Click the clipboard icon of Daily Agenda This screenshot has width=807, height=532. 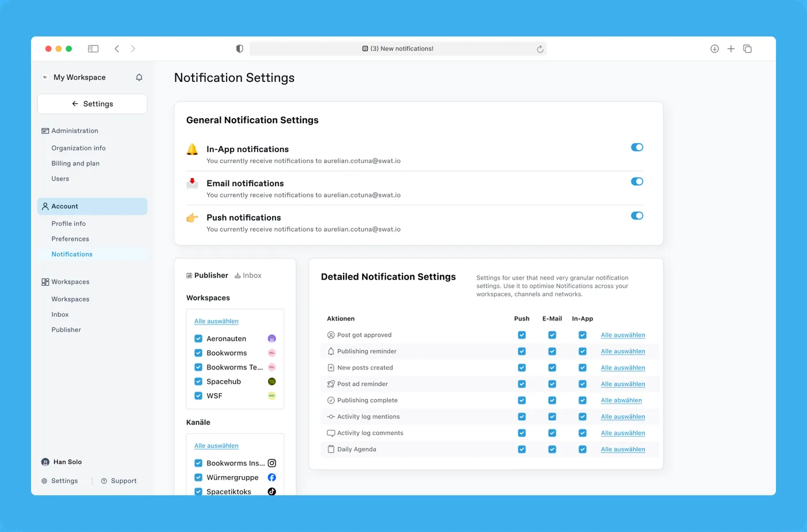click(x=331, y=450)
